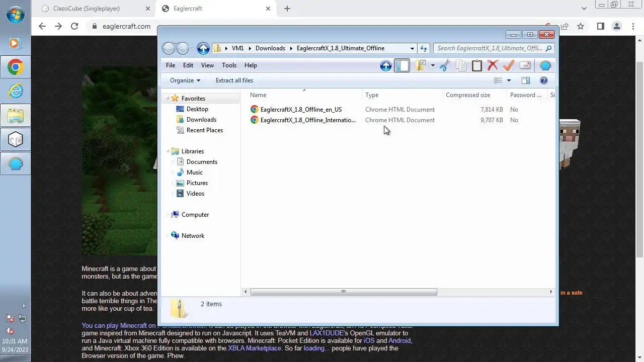The image size is (644, 362).
Task: Click the XBLA Marketplace link on webpage
Action: pos(255,348)
